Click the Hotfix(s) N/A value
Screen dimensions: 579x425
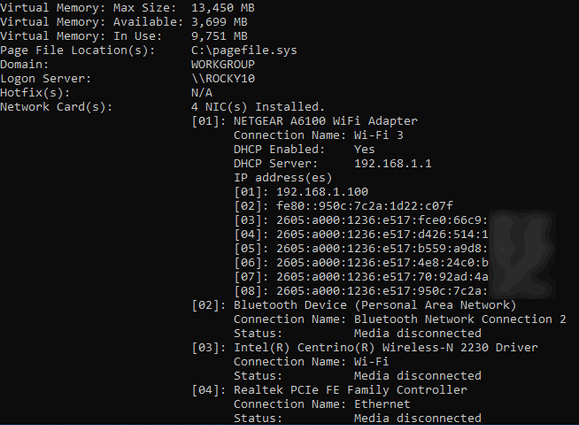202,93
